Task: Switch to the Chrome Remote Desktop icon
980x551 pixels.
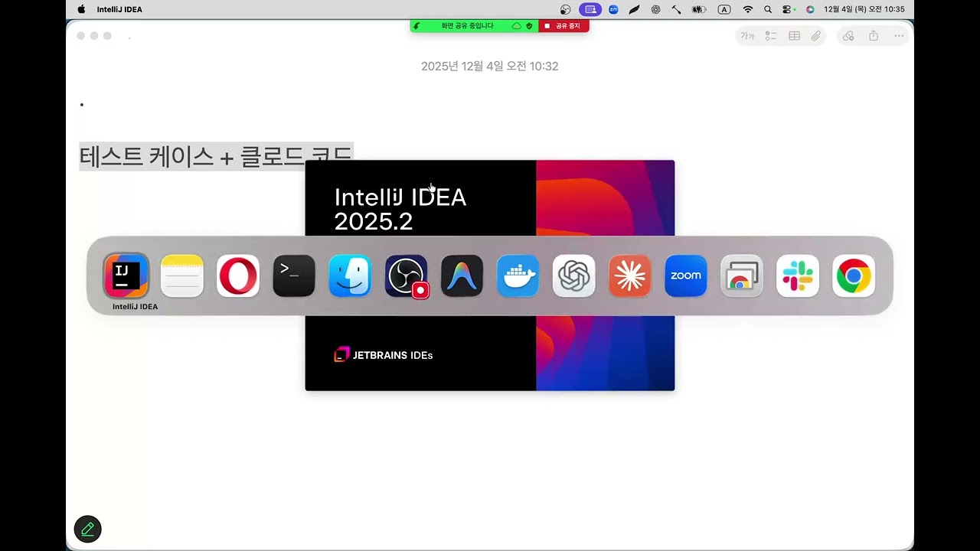Action: coord(742,275)
